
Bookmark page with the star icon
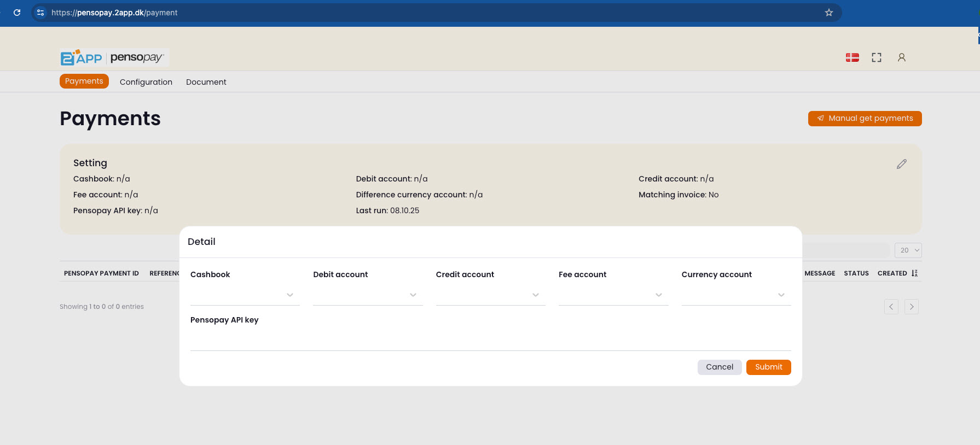click(828, 13)
